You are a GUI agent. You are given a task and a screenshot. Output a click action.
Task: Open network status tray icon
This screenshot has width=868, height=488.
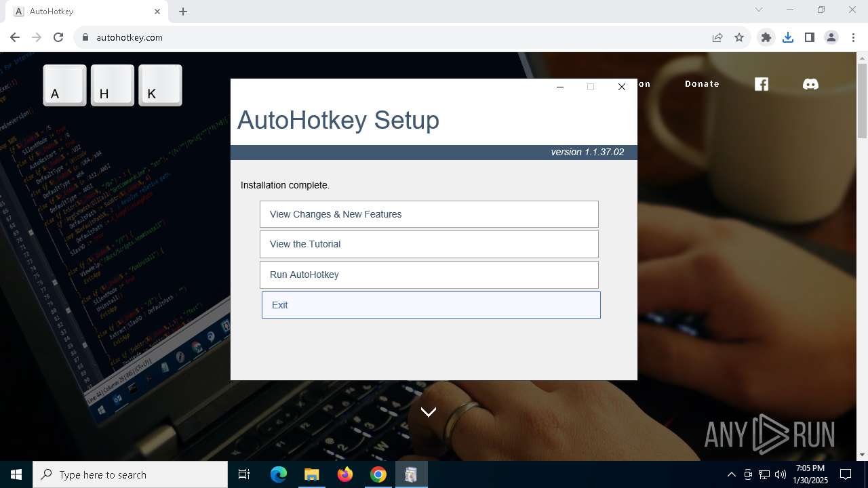764,474
